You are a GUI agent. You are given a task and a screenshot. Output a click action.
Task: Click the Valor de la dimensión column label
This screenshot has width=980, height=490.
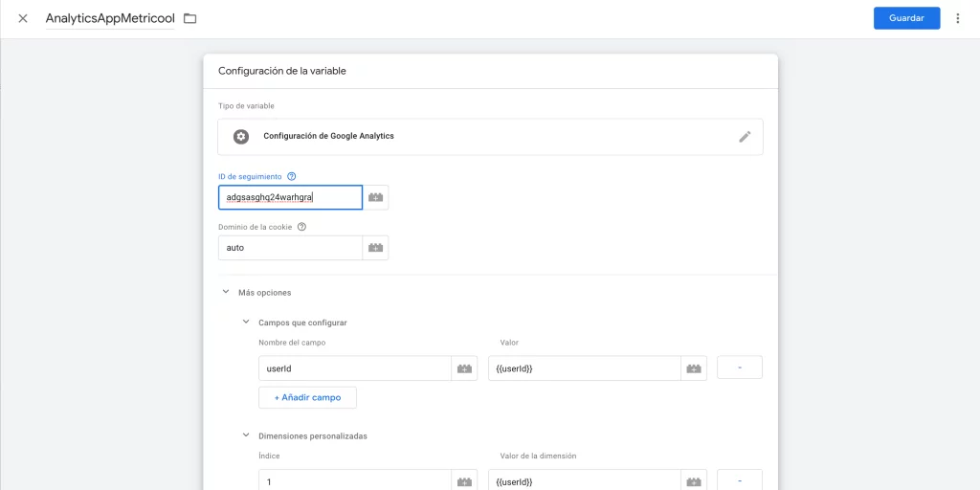pyautogui.click(x=538, y=457)
